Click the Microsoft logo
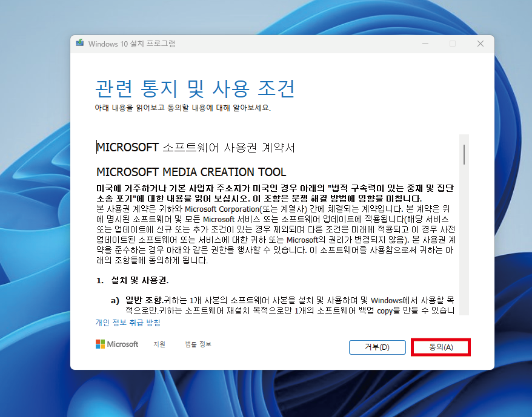Screen dimensions: 532x417 tap(117, 344)
